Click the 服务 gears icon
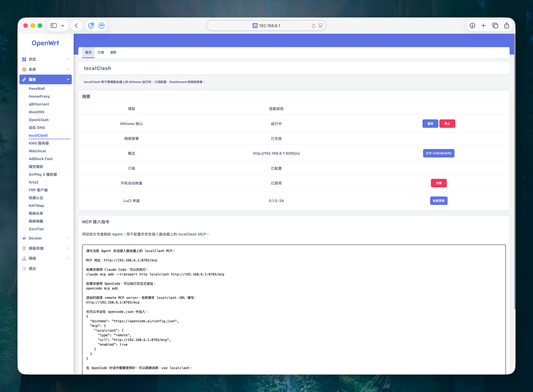This screenshot has width=533, height=392. click(24, 79)
